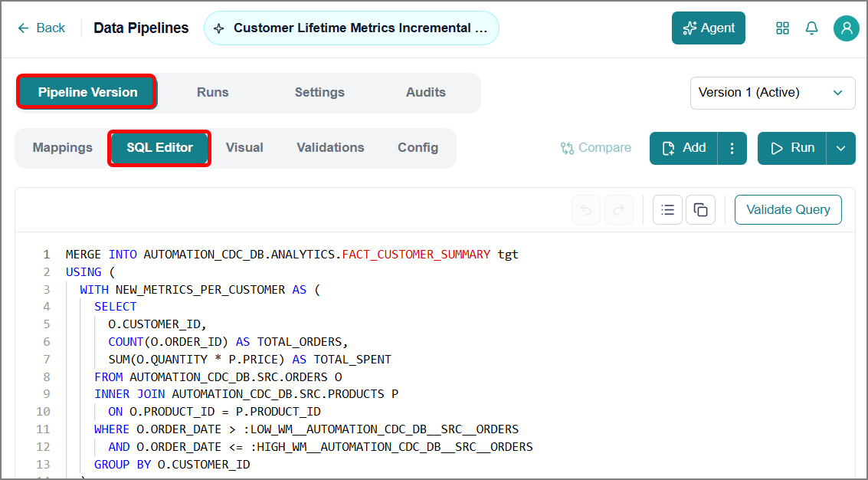Screen dimensions: 868x480
Task: Open the Config sub-tab
Action: point(418,147)
